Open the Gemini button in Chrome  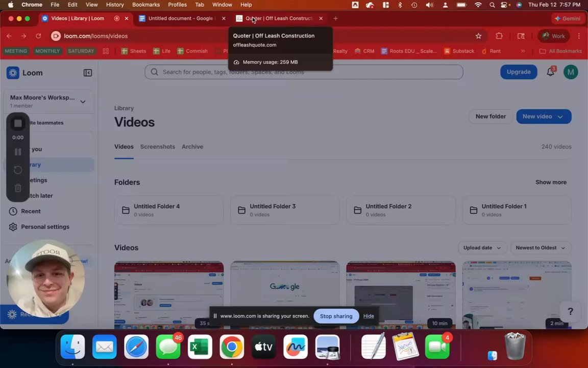568,18
